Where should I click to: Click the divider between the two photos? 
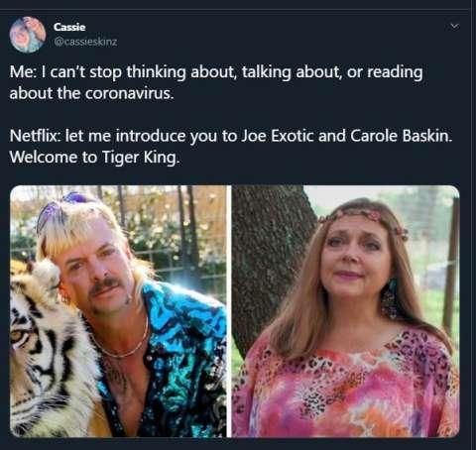[229, 311]
